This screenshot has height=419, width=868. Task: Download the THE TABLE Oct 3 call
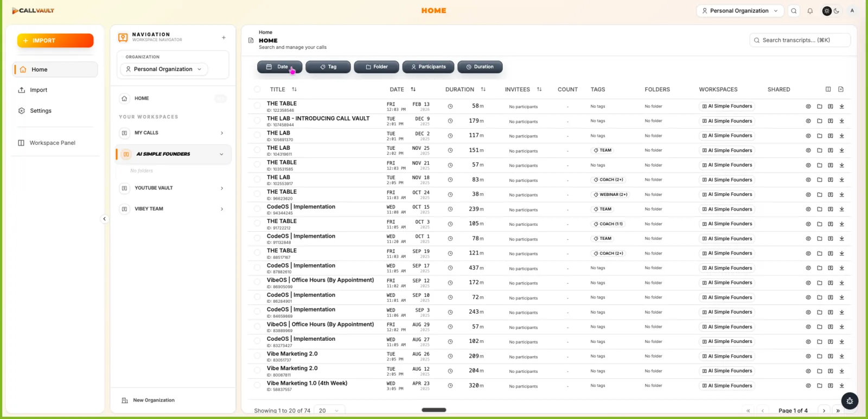pos(841,224)
